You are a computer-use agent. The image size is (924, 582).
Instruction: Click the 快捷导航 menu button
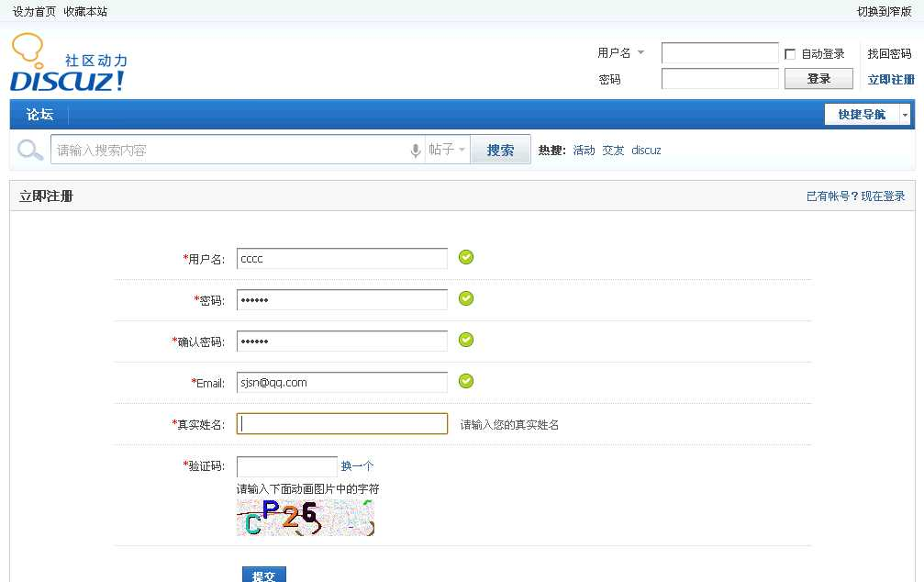pos(861,115)
